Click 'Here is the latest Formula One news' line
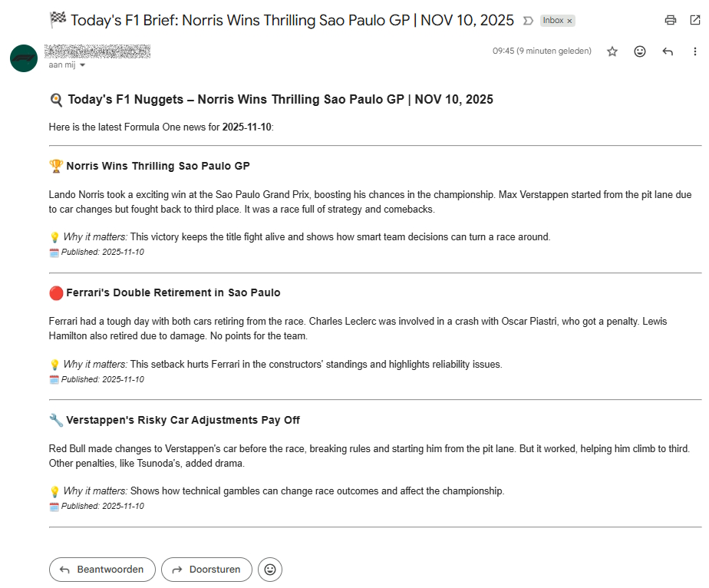The image size is (709, 588). 161,127
